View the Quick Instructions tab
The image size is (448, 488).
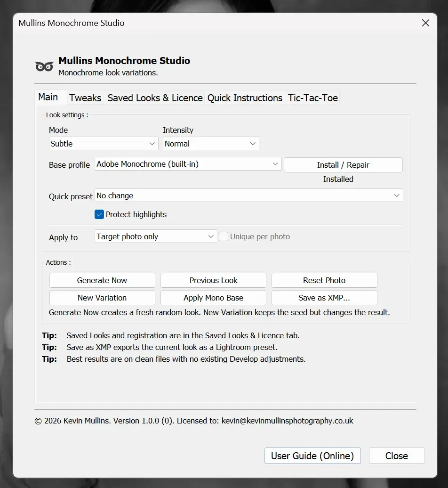[x=244, y=98]
